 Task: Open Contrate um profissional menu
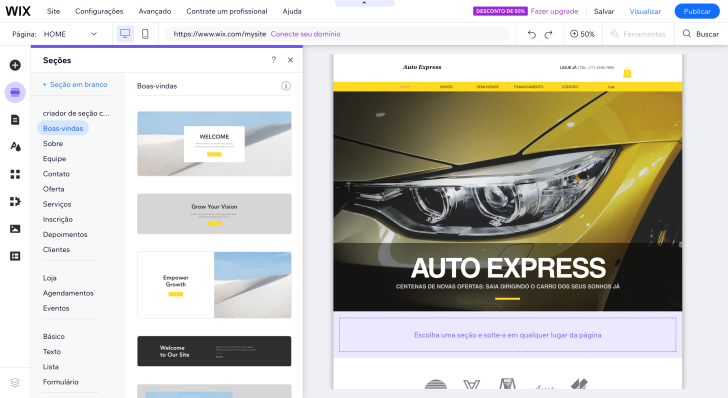click(227, 11)
